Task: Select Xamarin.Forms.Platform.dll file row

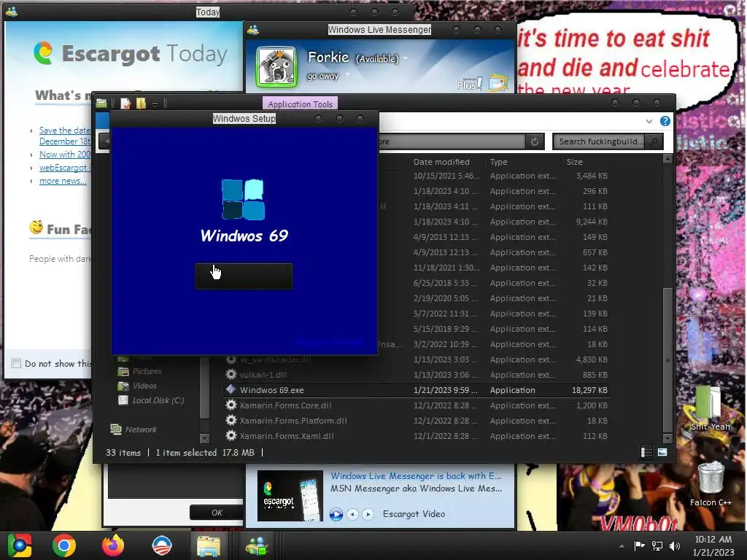Action: [x=417, y=421]
